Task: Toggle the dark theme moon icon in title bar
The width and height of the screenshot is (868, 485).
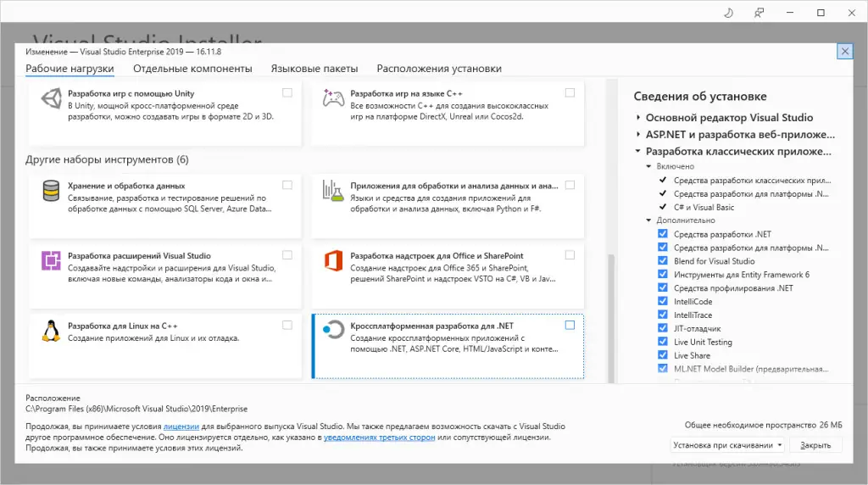Action: 728,12
